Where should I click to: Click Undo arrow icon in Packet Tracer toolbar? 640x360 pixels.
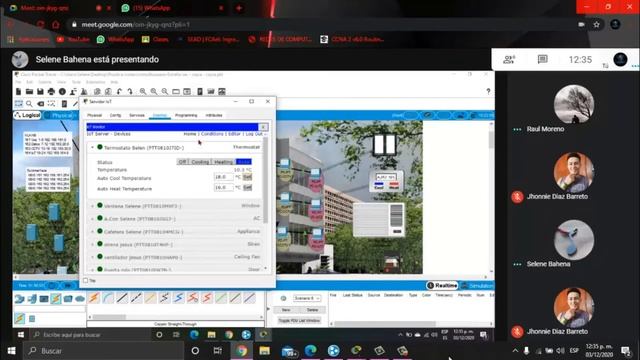pyautogui.click(x=119, y=91)
